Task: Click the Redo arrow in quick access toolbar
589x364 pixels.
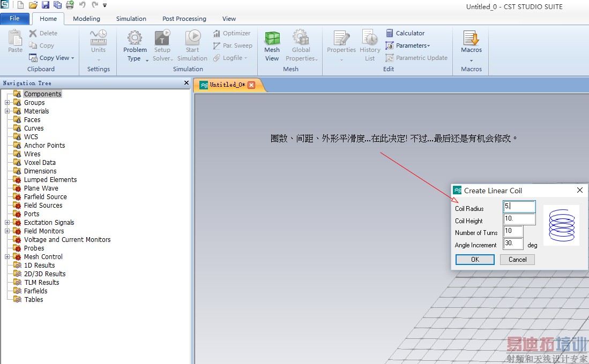Action: click(95, 5)
